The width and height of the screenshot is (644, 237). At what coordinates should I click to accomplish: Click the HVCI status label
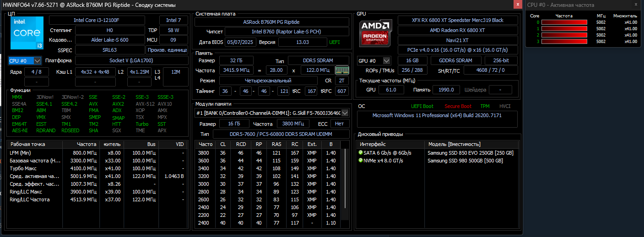tap(504, 106)
